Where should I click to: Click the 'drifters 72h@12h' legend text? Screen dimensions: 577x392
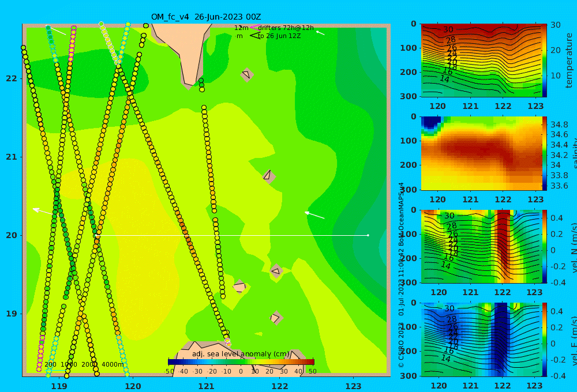pyautogui.click(x=286, y=28)
